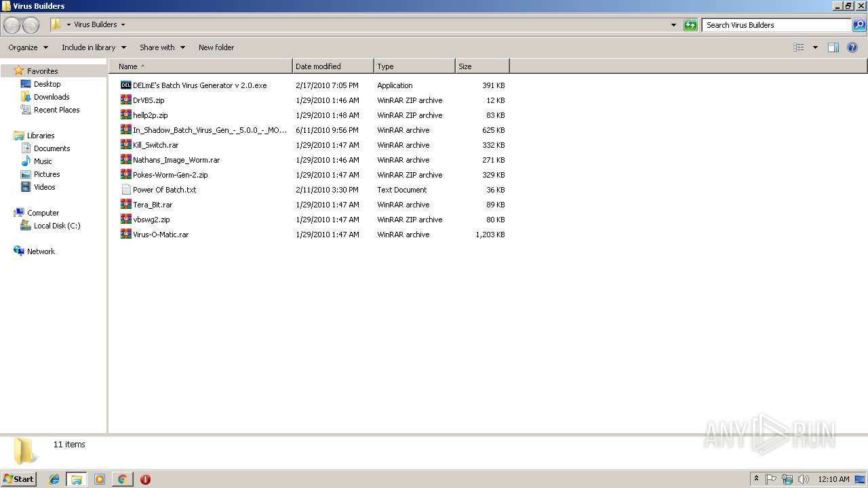Select Favorites in the navigation pane
868x488 pixels.
[42, 71]
